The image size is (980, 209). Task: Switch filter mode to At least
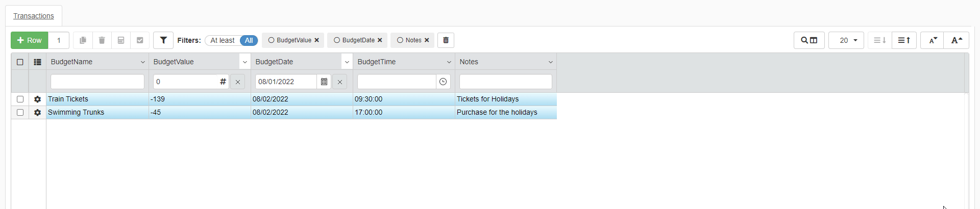coord(223,40)
